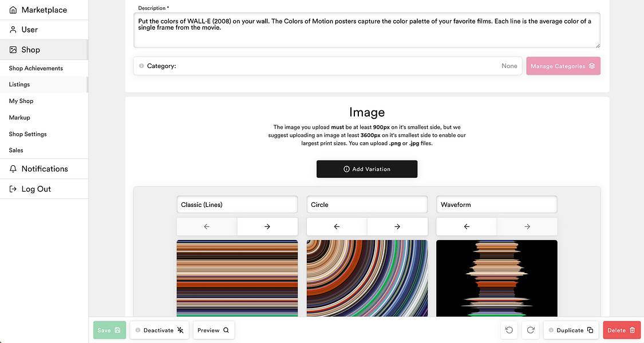Select the Listings menu entry

pos(44,85)
